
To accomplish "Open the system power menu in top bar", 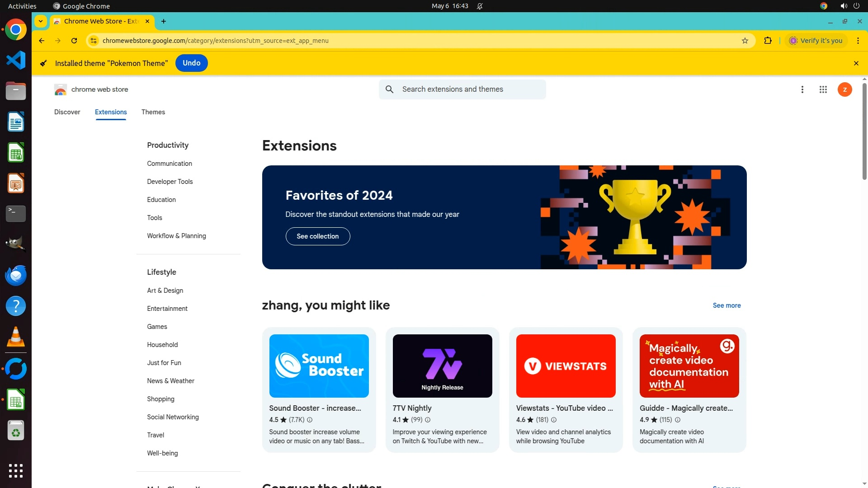I will 856,6.
